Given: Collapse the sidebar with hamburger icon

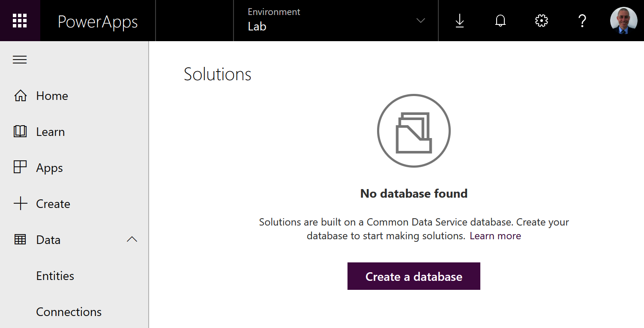Looking at the screenshot, I should tap(20, 60).
